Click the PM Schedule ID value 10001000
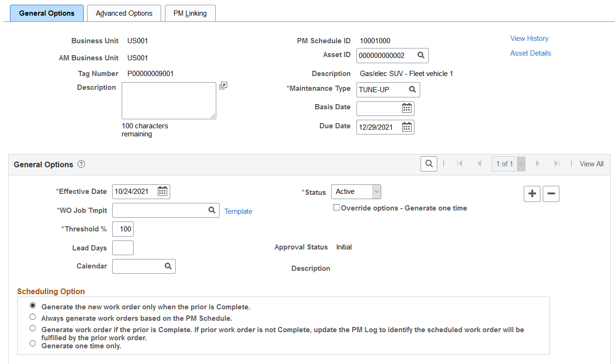 (375, 41)
